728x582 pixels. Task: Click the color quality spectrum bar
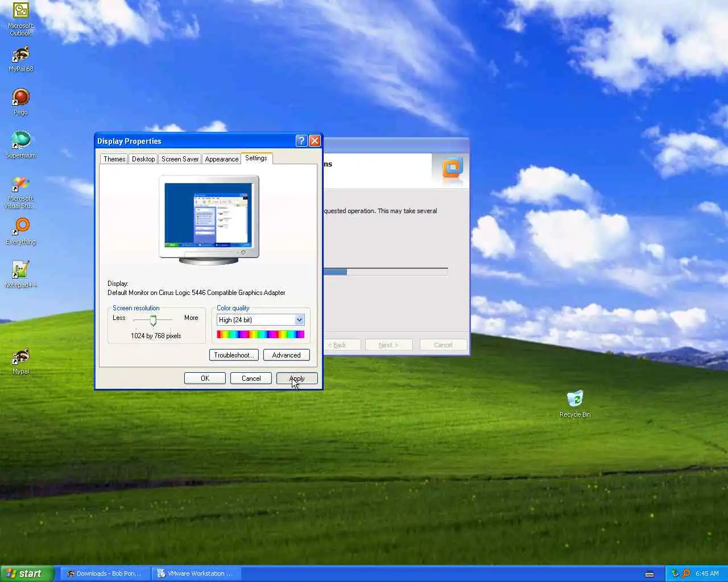click(x=260, y=334)
